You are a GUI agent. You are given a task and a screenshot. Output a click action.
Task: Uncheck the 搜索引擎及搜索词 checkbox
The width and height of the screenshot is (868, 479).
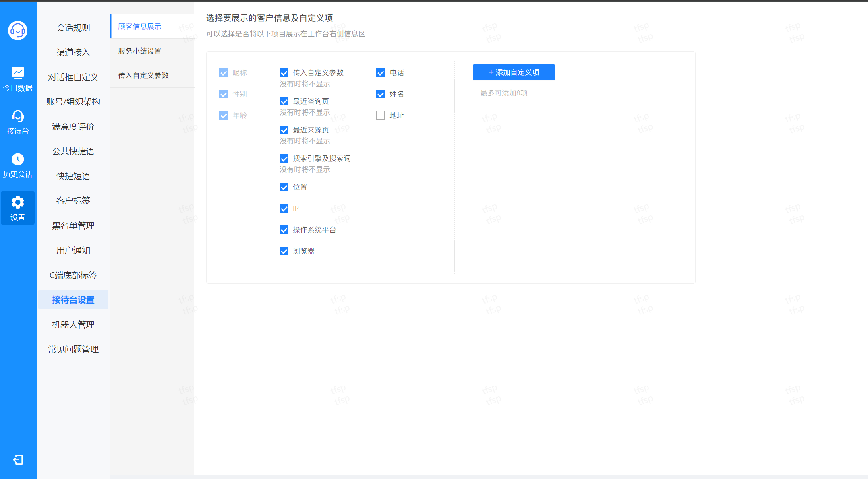coord(284,159)
